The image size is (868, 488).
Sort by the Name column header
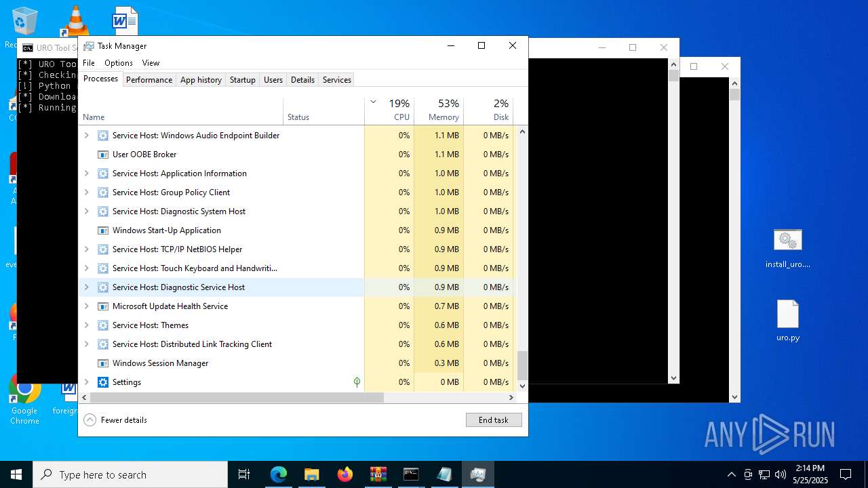click(181, 111)
